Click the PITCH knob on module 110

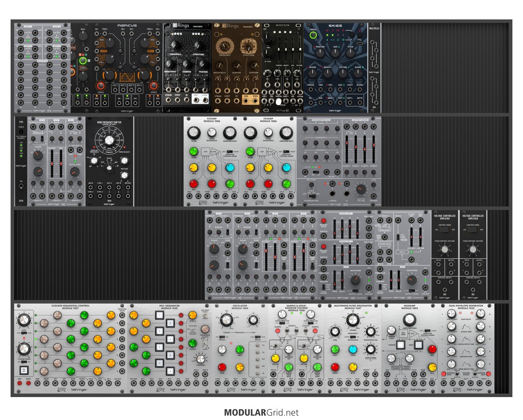[x=37, y=172]
